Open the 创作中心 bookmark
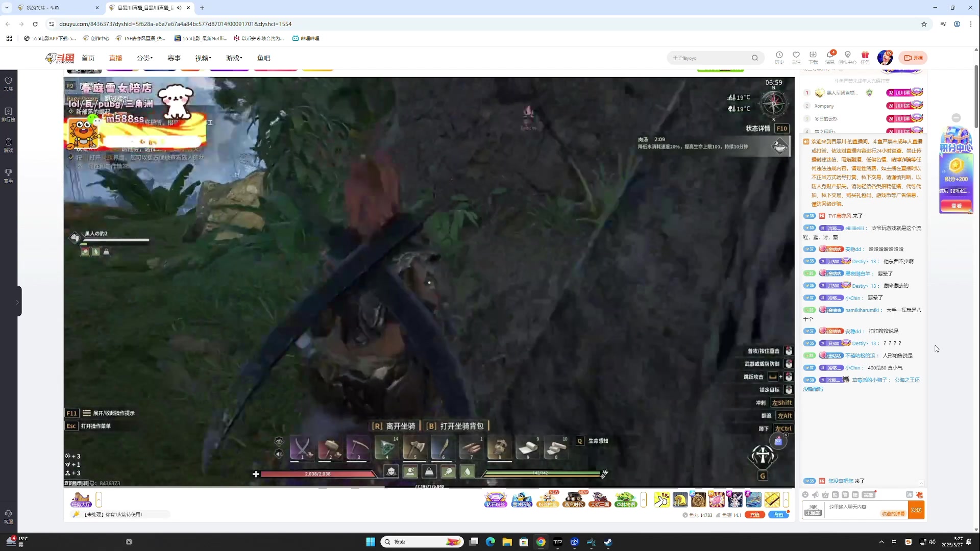The image size is (980, 551). click(x=96, y=38)
